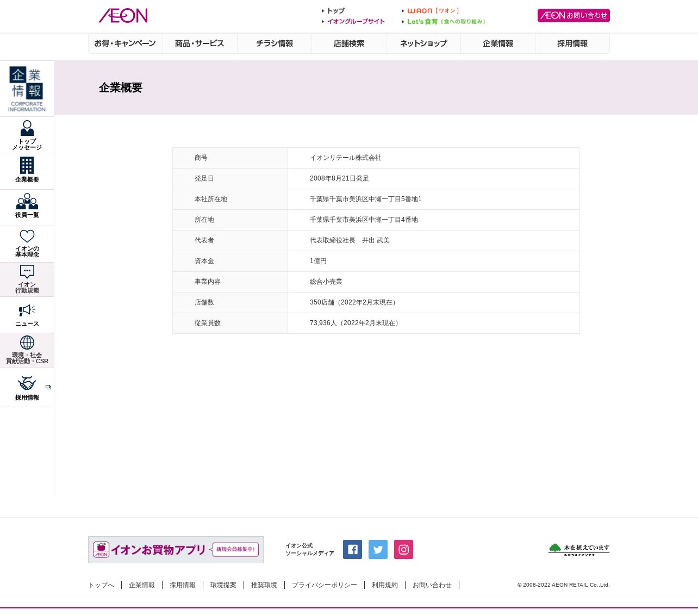Screen dimensions: 698x616
Task: Open 採用情報 handshake icon in sidebar
Action: (27, 383)
